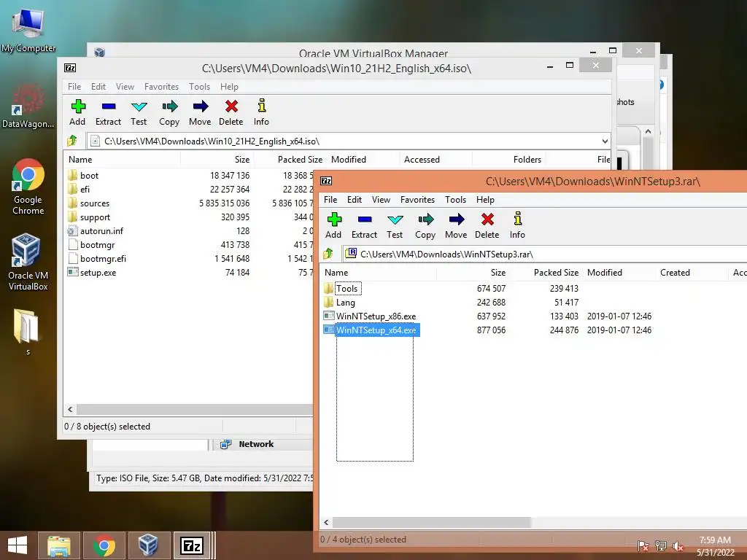
Task: Click Copy icon in WinNTSetup3.rar window
Action: (x=425, y=219)
